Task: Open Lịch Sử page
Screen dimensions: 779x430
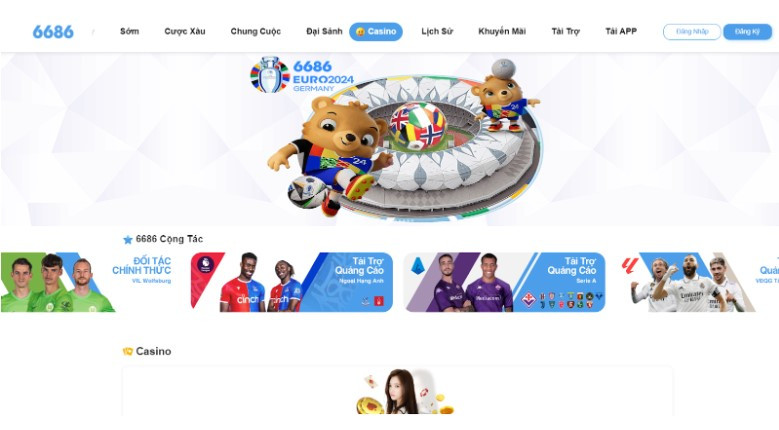Action: (437, 31)
